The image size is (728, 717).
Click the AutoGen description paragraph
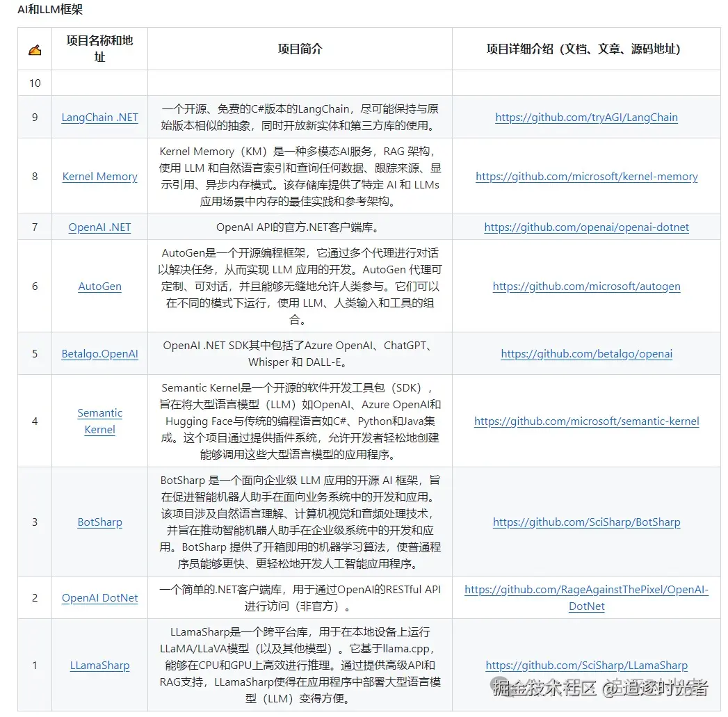click(x=300, y=286)
